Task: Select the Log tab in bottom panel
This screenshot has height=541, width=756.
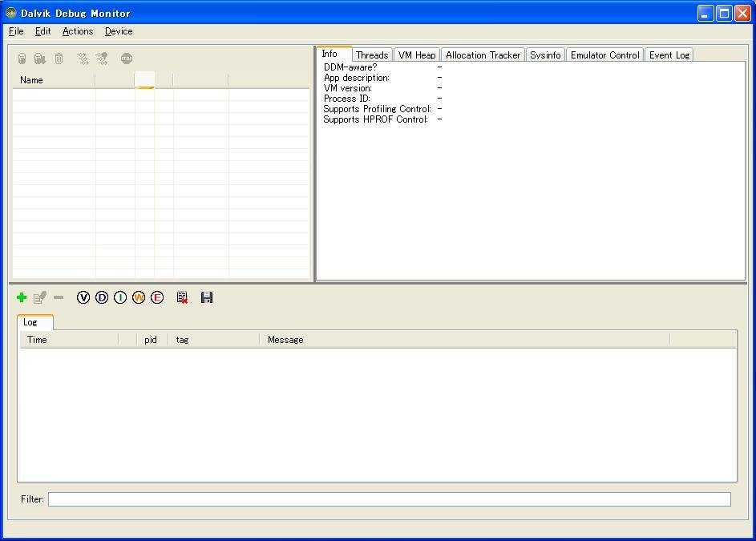Action: click(x=34, y=322)
